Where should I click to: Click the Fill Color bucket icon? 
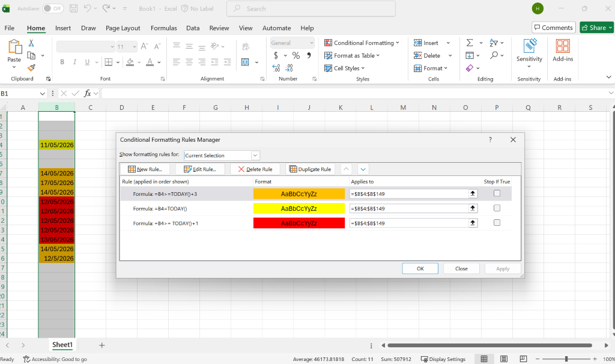point(130,62)
